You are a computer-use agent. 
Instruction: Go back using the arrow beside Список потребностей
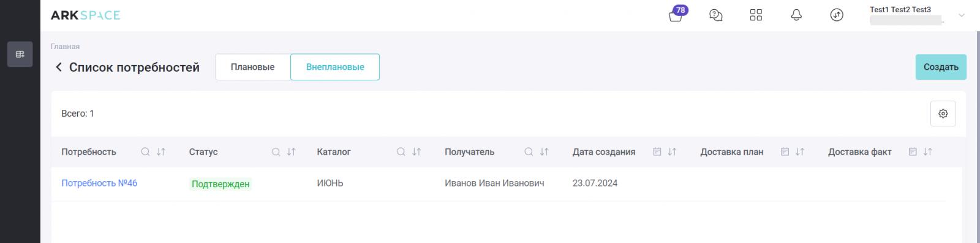[x=59, y=67]
